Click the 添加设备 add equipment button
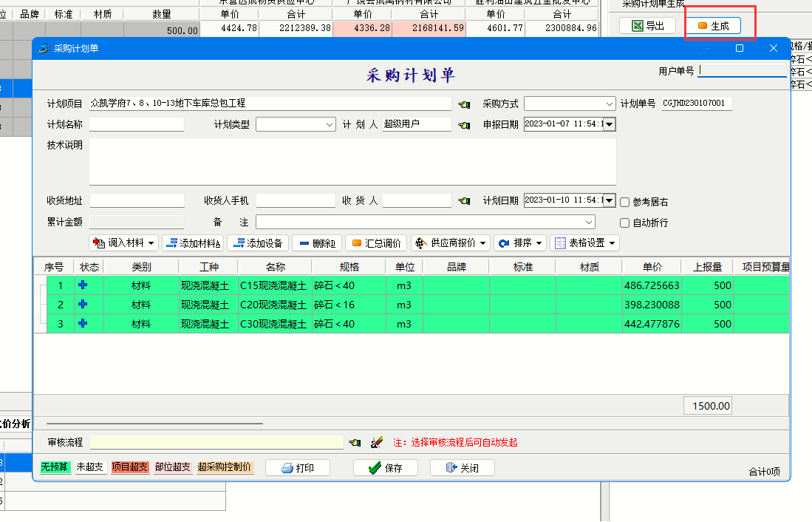812x522 pixels. (258, 243)
